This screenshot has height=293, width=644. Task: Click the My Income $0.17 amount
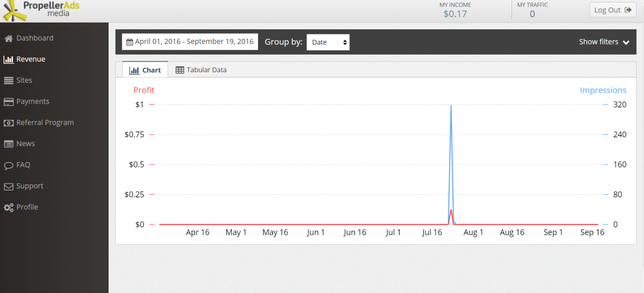click(x=455, y=14)
